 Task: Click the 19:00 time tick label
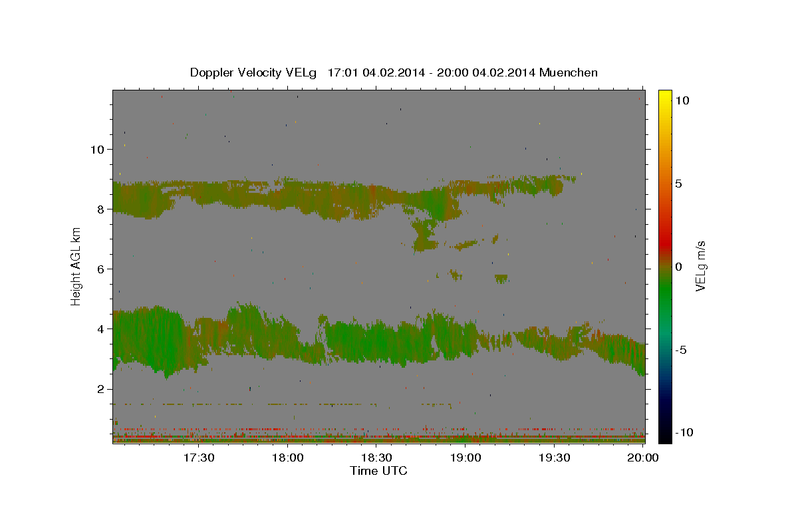click(465, 458)
